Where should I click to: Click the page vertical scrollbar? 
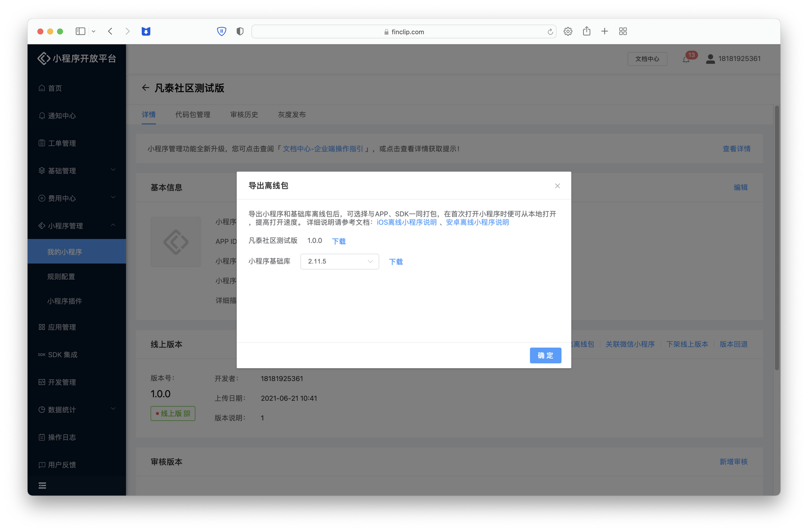777,238
